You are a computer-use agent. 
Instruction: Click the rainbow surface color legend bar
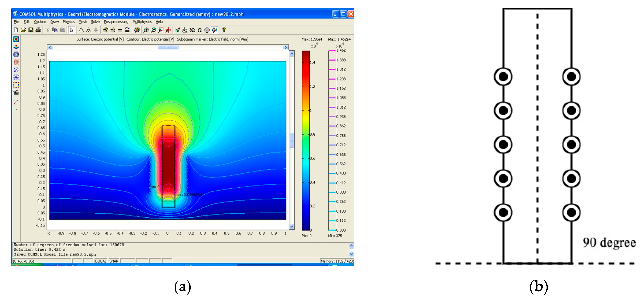[x=306, y=140]
